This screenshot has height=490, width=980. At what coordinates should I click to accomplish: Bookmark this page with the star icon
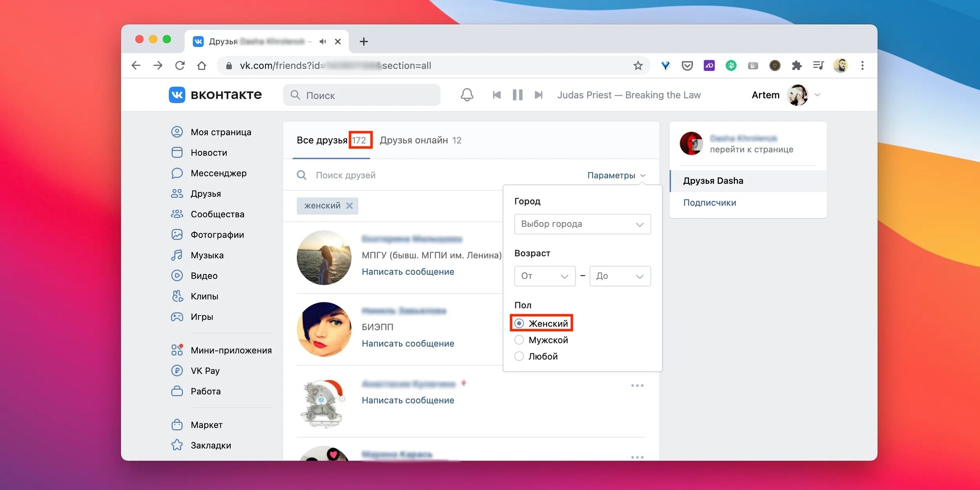(x=638, y=65)
